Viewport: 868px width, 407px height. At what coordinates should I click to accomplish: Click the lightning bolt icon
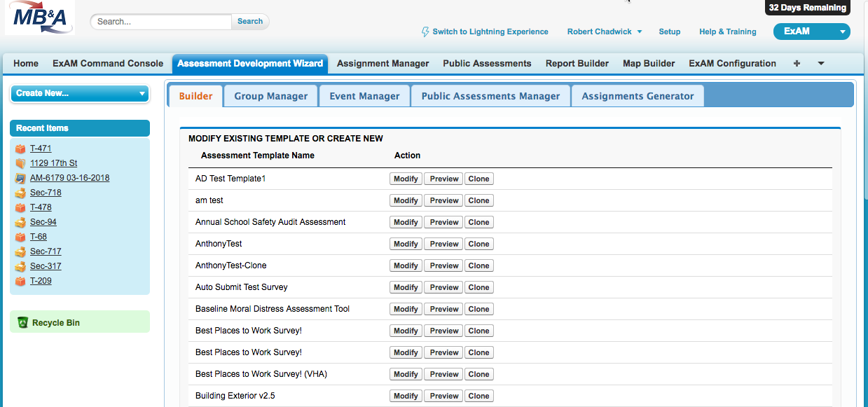[x=425, y=32]
